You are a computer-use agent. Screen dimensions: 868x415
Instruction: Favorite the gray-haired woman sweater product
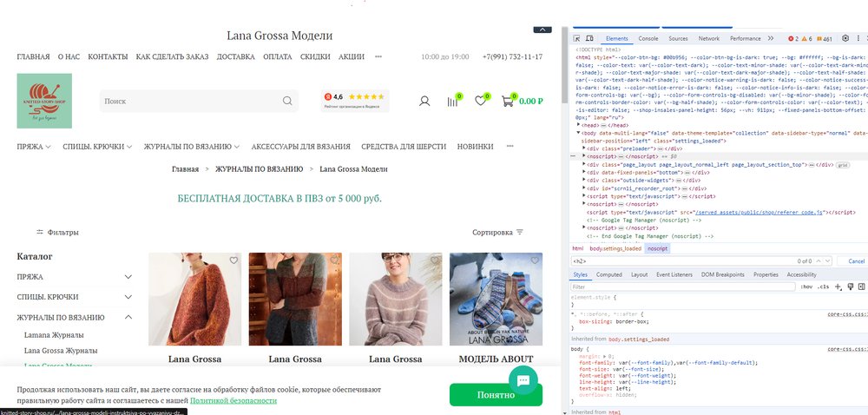tap(435, 260)
